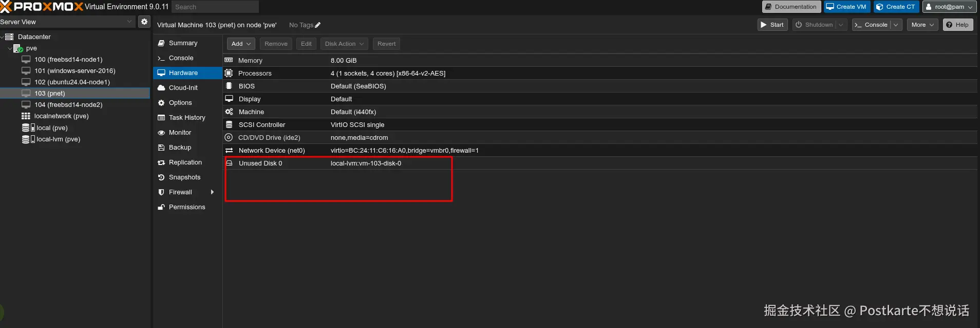
Task: Open the Server View dropdown
Action: [129, 22]
